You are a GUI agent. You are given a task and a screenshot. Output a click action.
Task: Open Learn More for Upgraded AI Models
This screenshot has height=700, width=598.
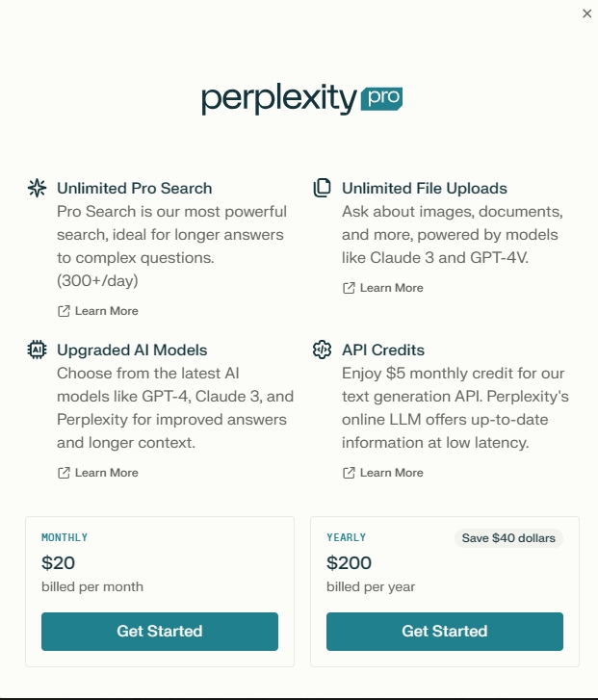tap(106, 473)
